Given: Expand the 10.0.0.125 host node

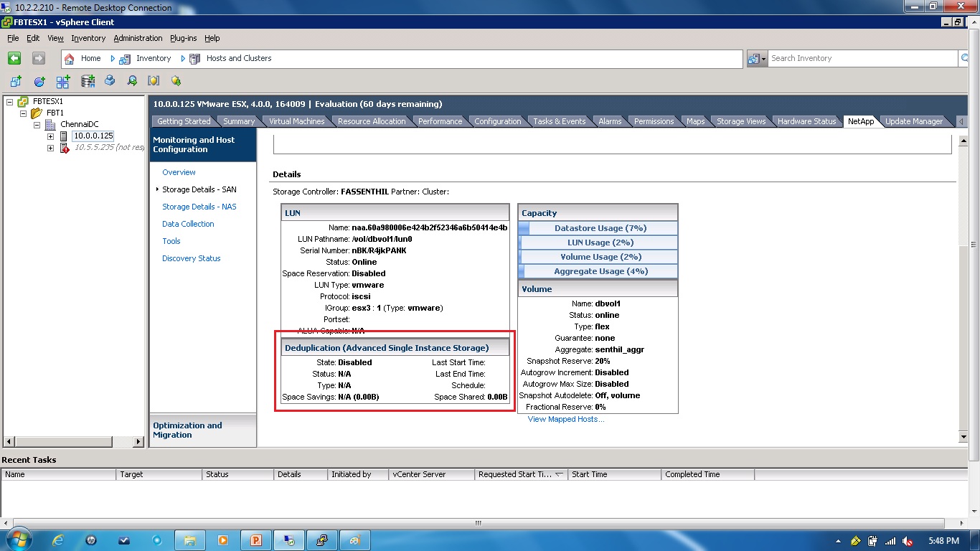Looking at the screenshot, I should click(x=51, y=136).
